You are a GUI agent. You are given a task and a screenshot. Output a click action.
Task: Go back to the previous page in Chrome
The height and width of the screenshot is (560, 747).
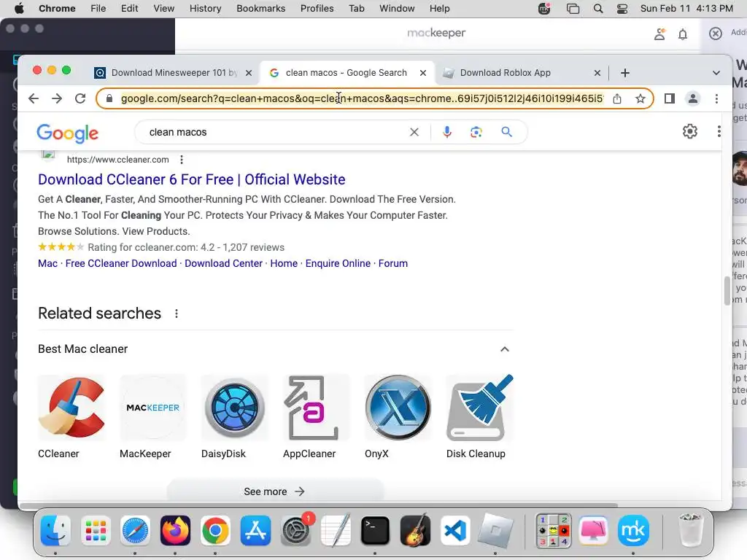click(x=34, y=98)
